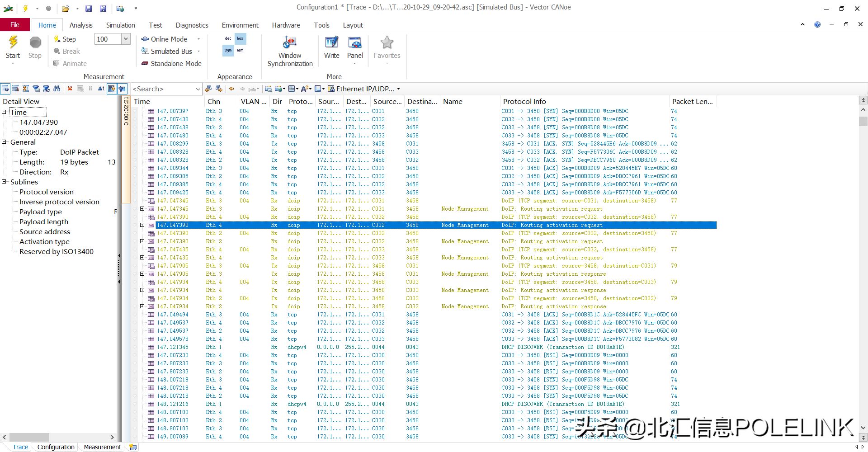Open the Hardware ribbon tab

(x=286, y=25)
